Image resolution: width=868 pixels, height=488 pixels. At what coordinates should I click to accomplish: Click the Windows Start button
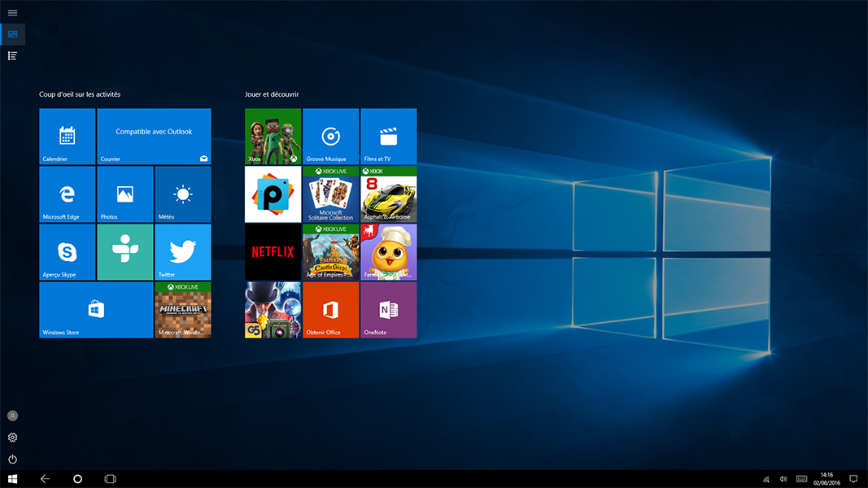12,479
